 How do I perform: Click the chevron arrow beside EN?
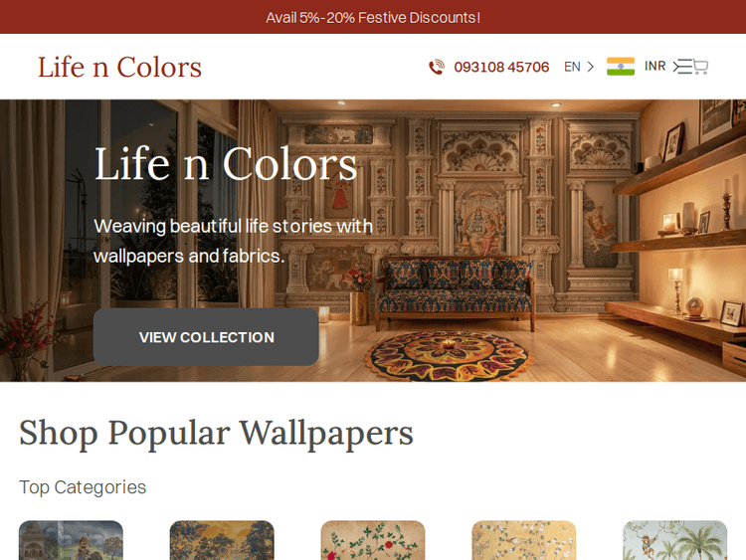point(591,67)
